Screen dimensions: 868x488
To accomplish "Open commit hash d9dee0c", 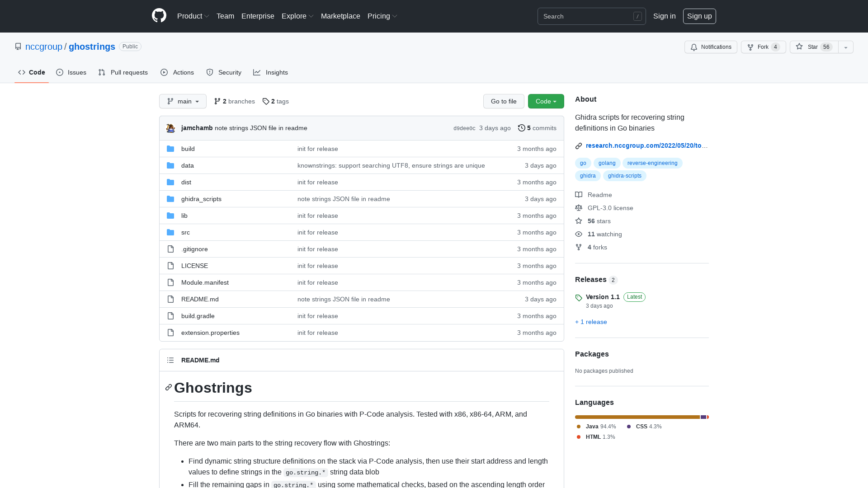I will click(464, 128).
